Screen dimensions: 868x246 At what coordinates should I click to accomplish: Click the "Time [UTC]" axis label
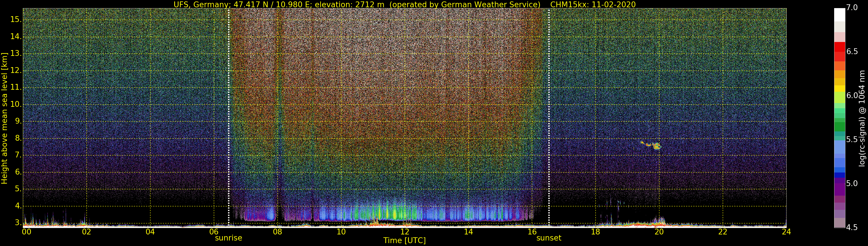pyautogui.click(x=404, y=241)
